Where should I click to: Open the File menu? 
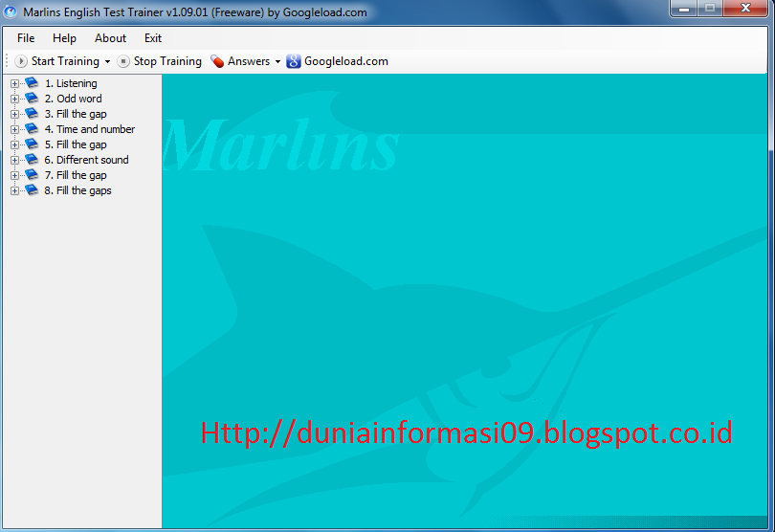tap(26, 38)
